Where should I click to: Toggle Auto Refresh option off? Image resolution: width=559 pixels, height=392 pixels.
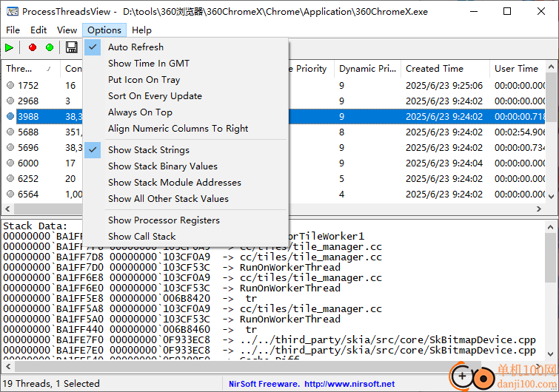pyautogui.click(x=185, y=47)
